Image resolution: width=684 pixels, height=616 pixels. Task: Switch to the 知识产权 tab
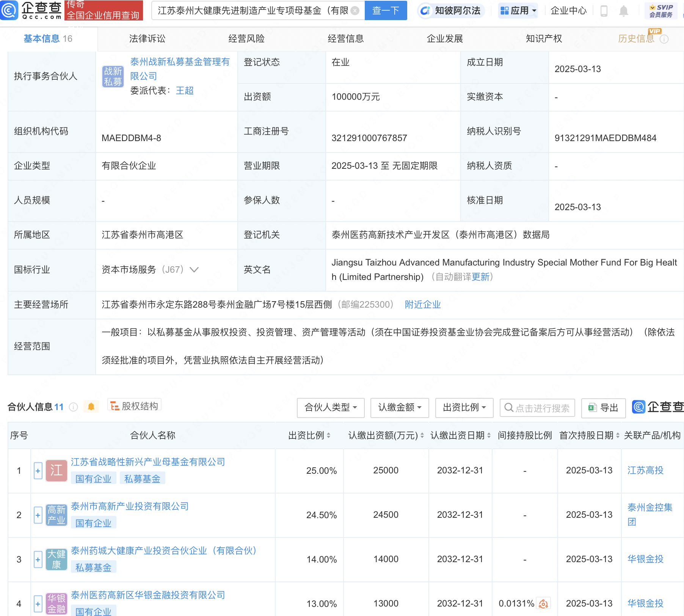(x=544, y=39)
